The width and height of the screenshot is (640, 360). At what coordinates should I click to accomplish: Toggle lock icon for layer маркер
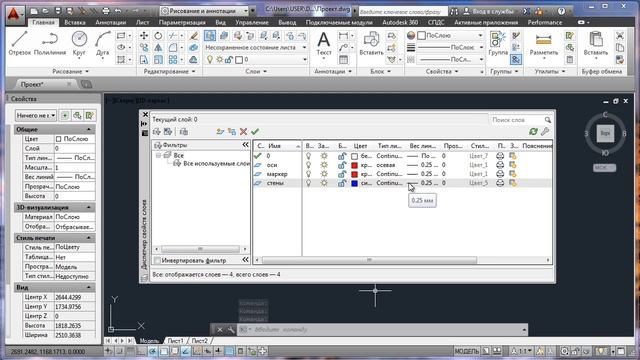click(342, 174)
